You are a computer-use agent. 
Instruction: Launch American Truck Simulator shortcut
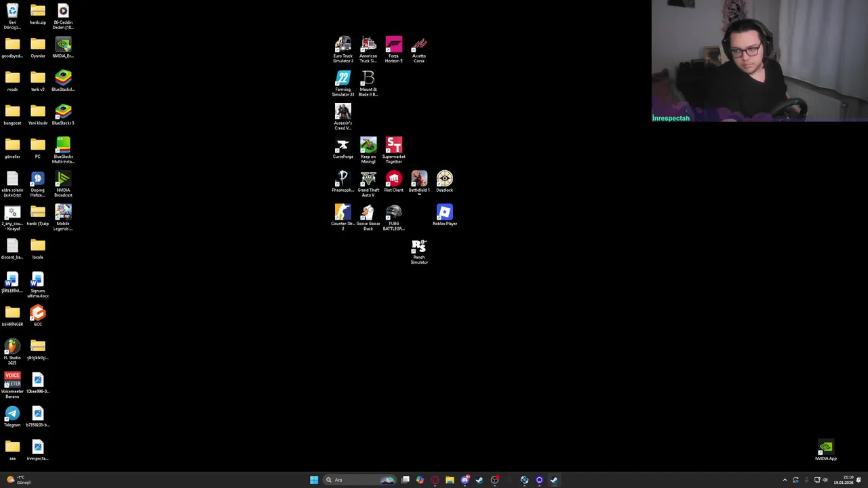(x=368, y=50)
